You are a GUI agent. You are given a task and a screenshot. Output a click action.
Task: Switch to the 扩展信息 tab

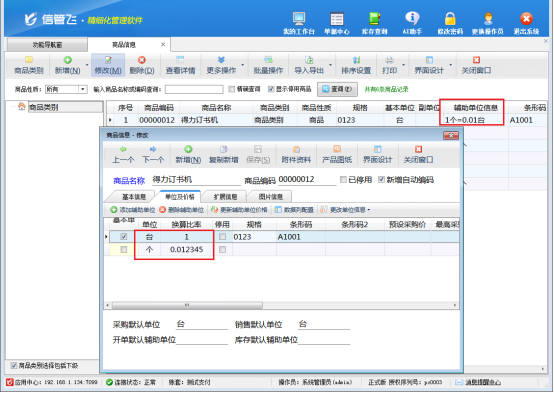click(x=225, y=197)
